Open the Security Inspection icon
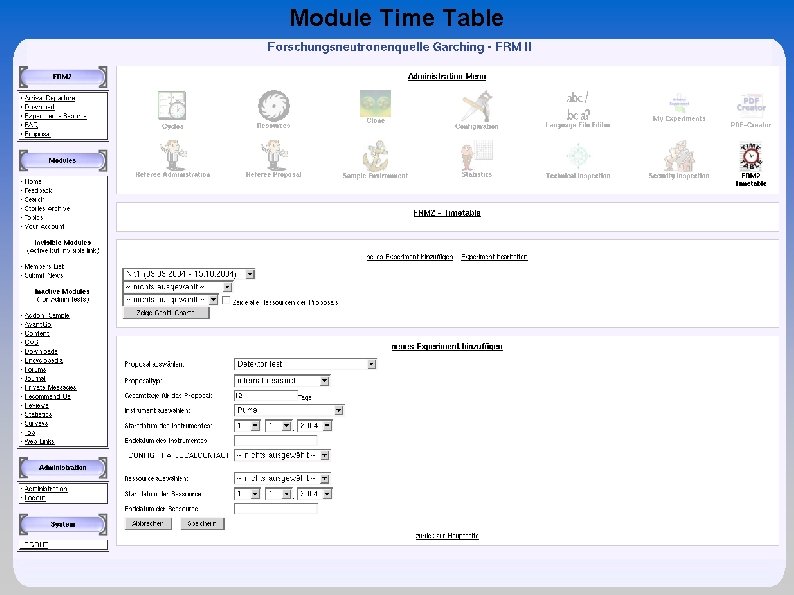Screen dimensions: 794x595 (679, 155)
